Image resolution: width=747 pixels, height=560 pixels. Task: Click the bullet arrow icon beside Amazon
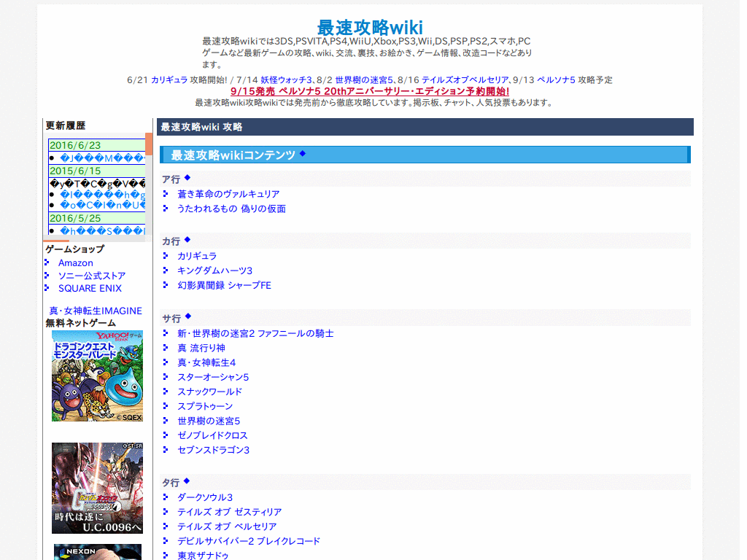tap(47, 262)
